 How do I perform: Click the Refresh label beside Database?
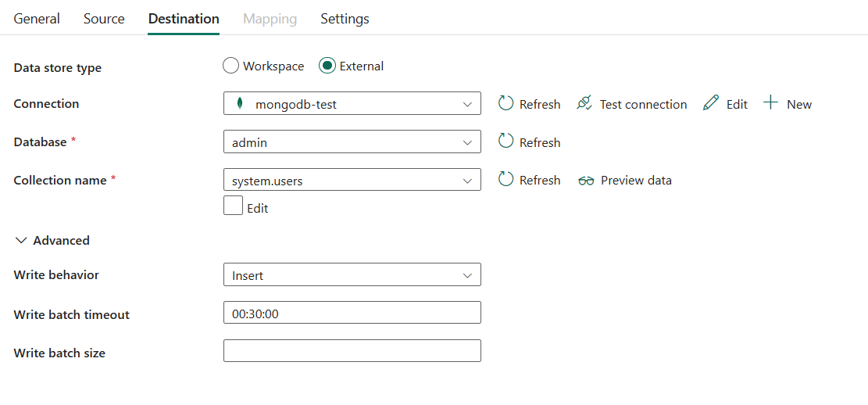541,142
